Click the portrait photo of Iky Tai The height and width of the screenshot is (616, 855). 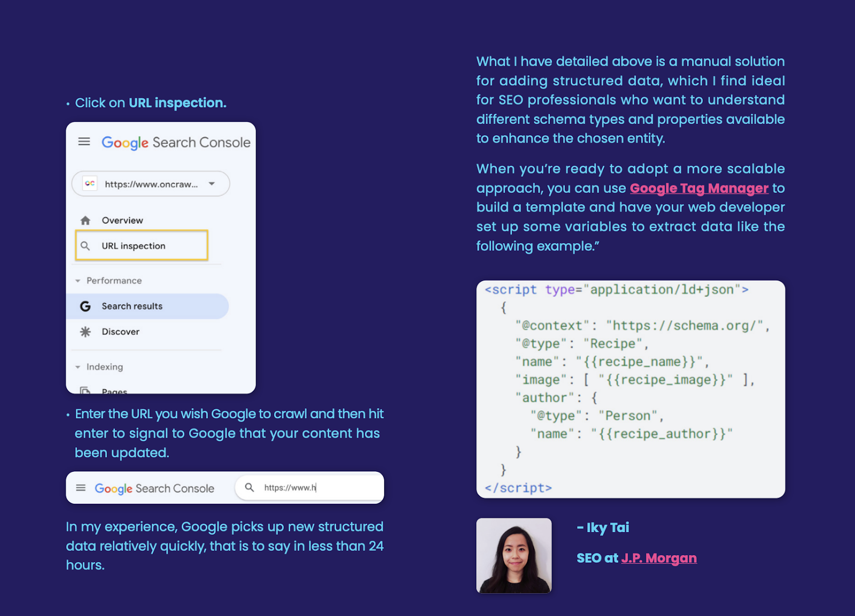[x=514, y=556]
